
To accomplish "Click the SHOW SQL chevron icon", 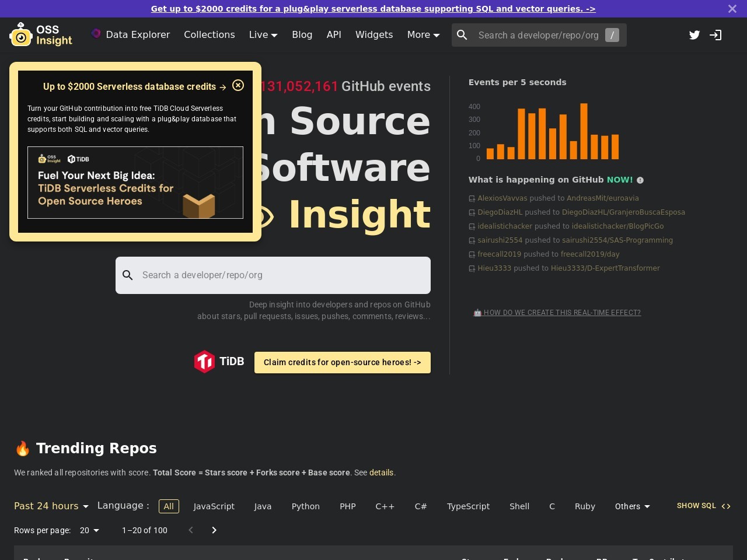I will click(725, 506).
